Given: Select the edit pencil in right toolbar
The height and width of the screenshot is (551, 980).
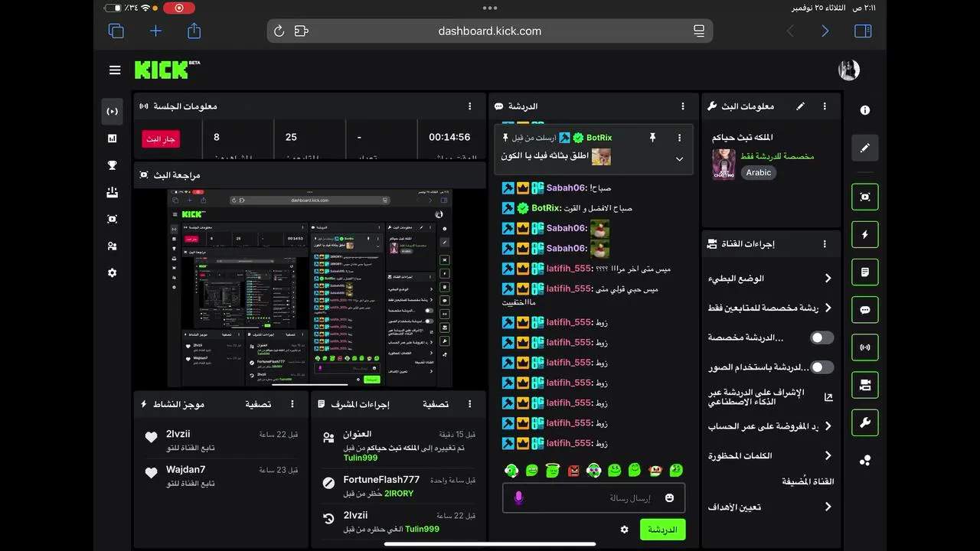Looking at the screenshot, I should pos(865,148).
